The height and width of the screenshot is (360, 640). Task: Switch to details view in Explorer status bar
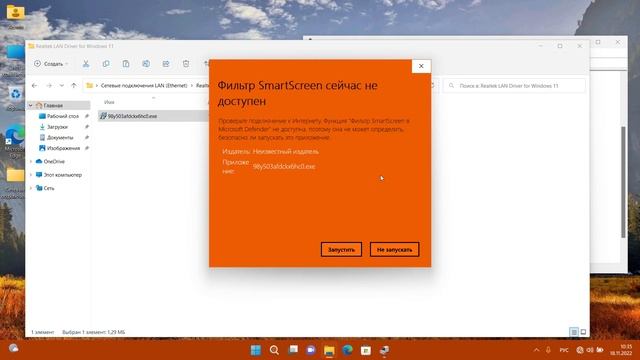574,332
